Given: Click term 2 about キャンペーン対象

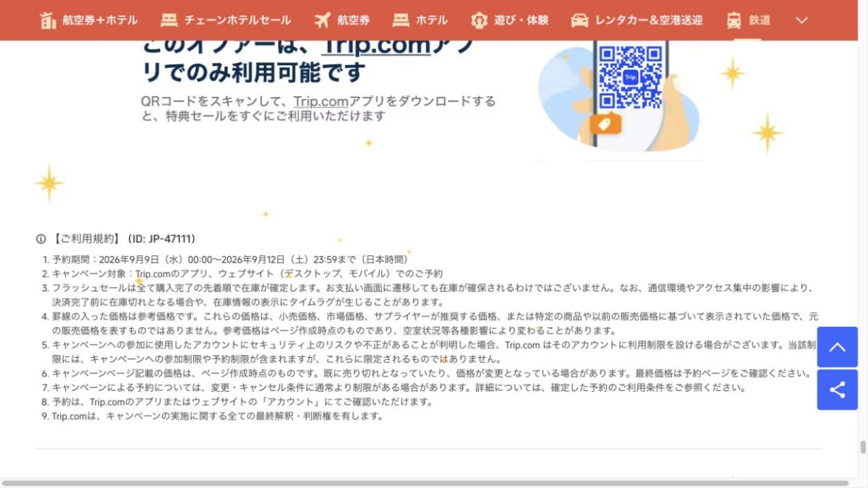Looking at the screenshot, I should [247, 274].
